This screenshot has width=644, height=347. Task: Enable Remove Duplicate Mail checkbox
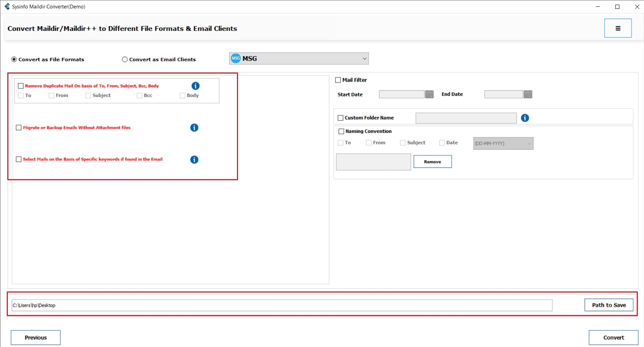[21, 86]
